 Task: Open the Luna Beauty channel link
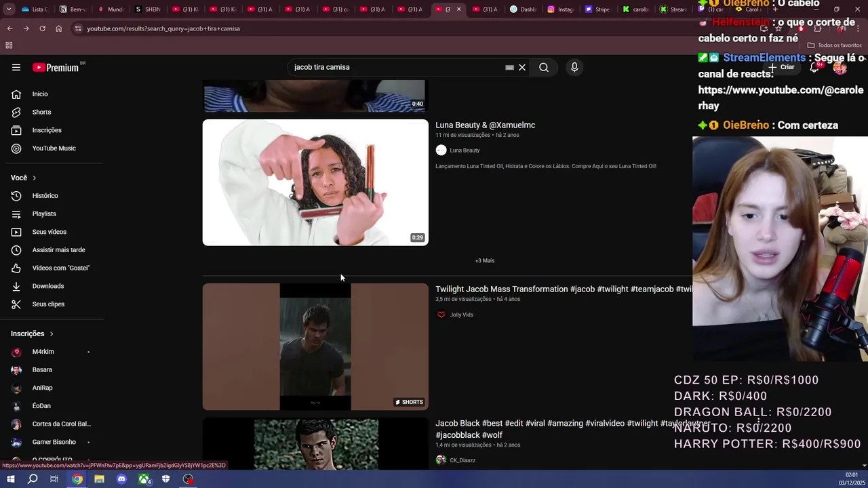[465, 150]
